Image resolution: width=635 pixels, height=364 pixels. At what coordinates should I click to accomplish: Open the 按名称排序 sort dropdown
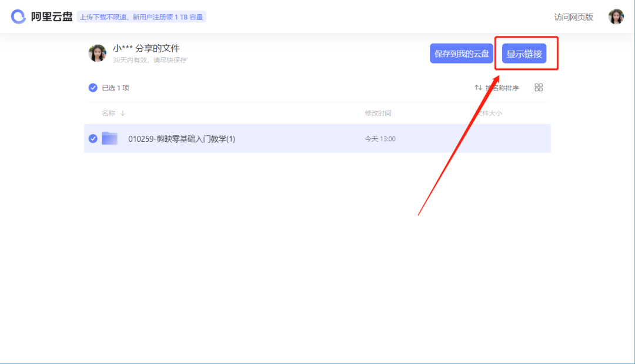pyautogui.click(x=502, y=88)
